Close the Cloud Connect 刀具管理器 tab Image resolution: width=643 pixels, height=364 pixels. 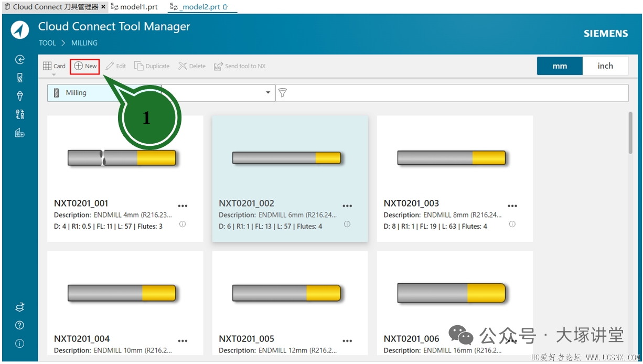[103, 7]
